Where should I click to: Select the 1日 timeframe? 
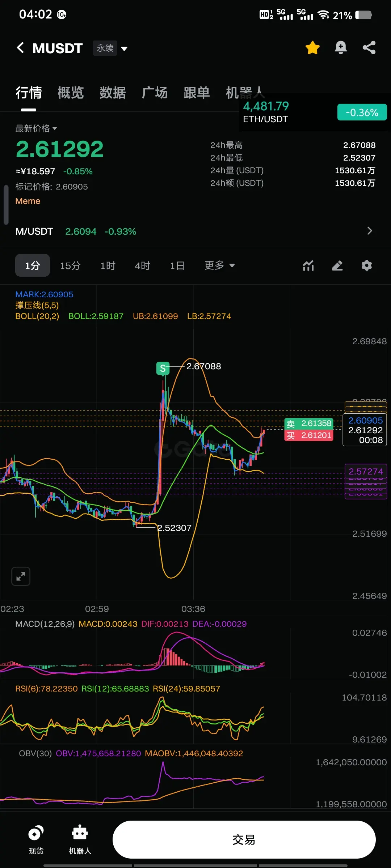click(x=177, y=266)
